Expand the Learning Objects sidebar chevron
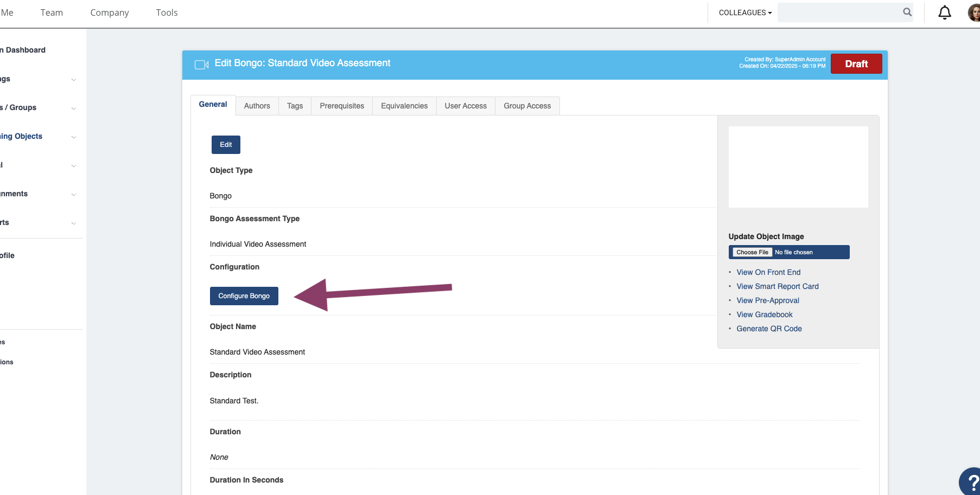 (x=74, y=137)
